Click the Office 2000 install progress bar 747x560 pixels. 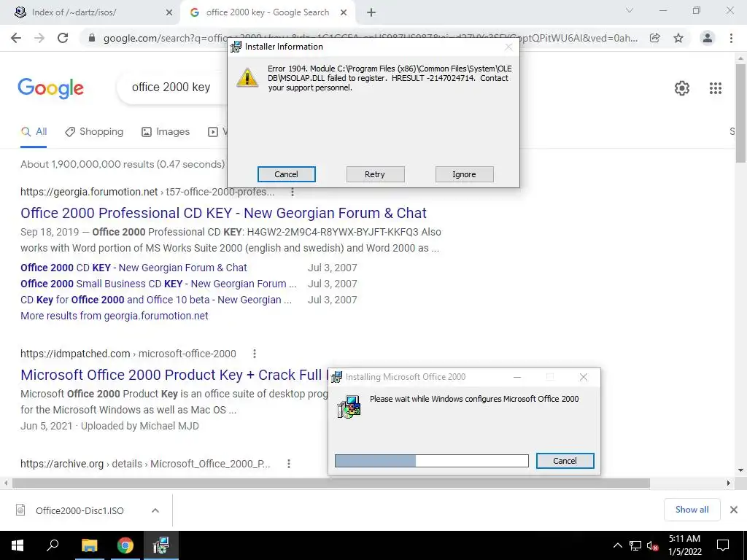432,461
